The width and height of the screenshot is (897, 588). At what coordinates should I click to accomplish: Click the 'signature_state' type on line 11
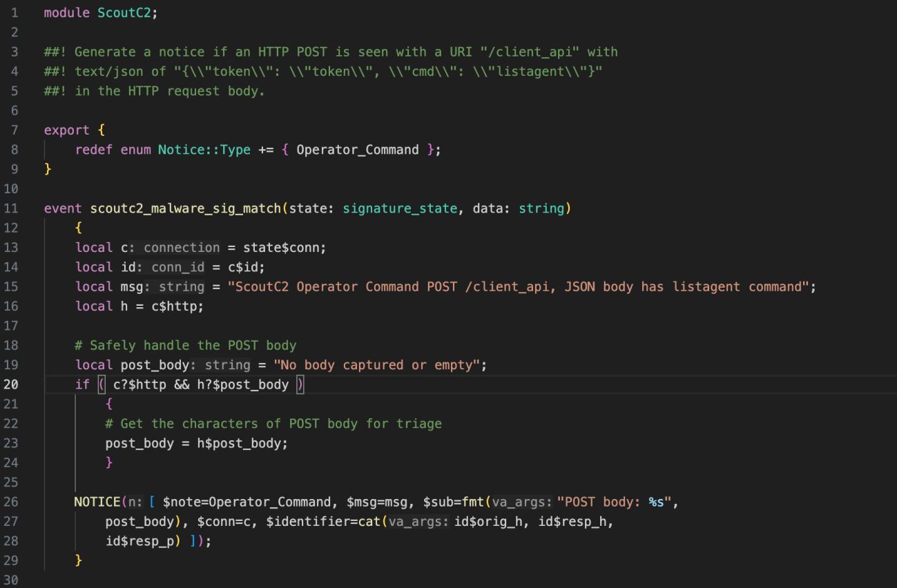[x=400, y=208]
